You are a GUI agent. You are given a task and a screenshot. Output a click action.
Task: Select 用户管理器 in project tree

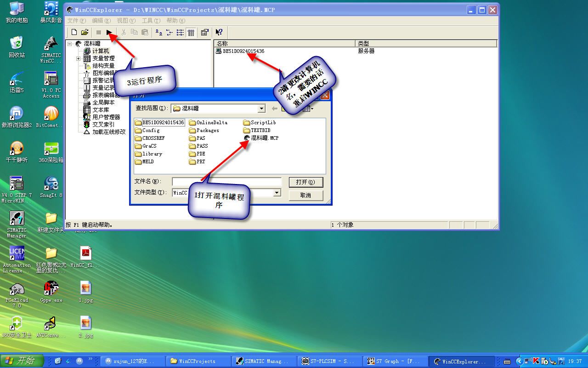click(106, 117)
